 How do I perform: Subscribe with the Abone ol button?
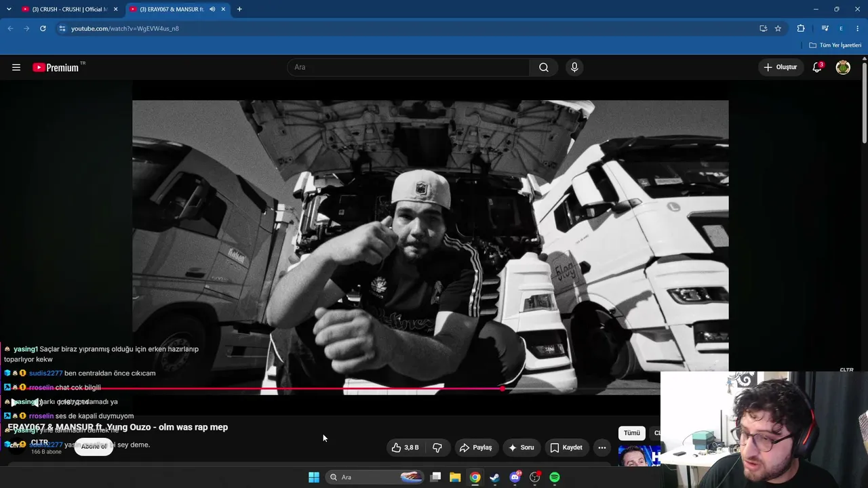point(94,447)
